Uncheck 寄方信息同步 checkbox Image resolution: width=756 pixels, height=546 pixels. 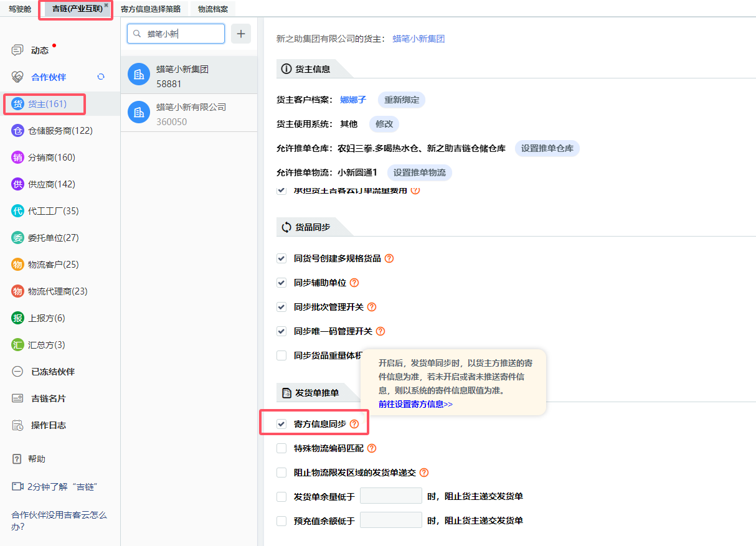[281, 424]
